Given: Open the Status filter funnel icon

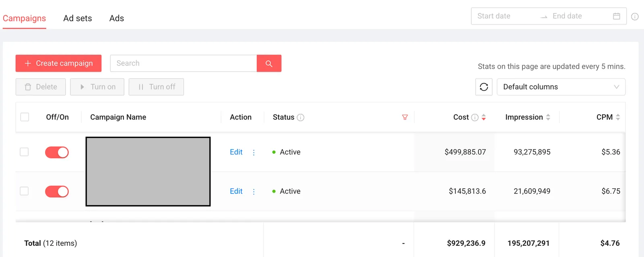Looking at the screenshot, I should coord(405,117).
